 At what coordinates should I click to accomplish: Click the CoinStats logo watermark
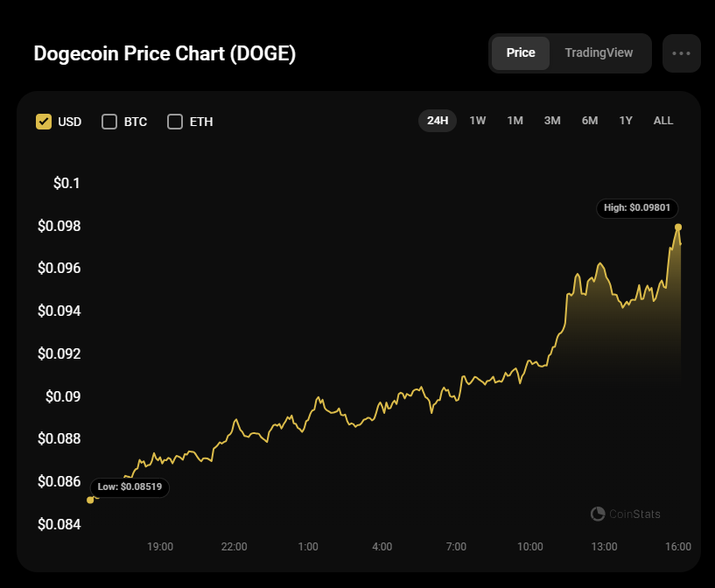626,514
